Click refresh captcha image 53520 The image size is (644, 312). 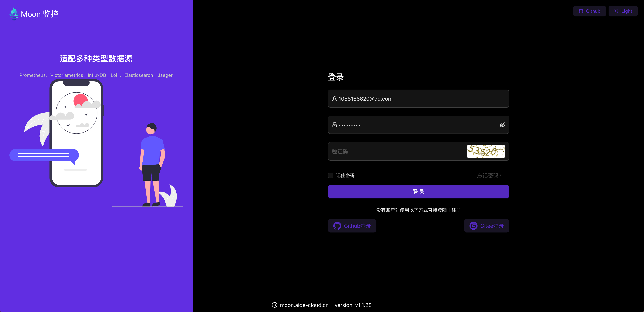486,151
